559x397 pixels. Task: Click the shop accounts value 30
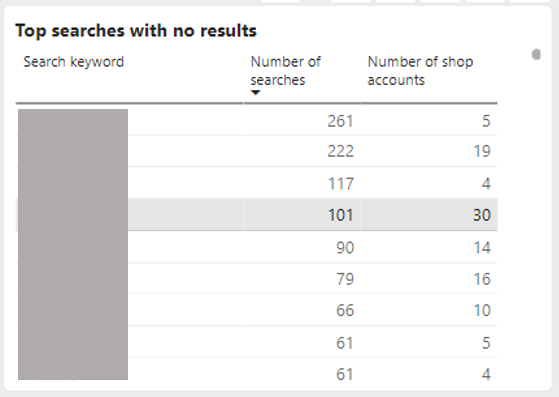pos(482,215)
